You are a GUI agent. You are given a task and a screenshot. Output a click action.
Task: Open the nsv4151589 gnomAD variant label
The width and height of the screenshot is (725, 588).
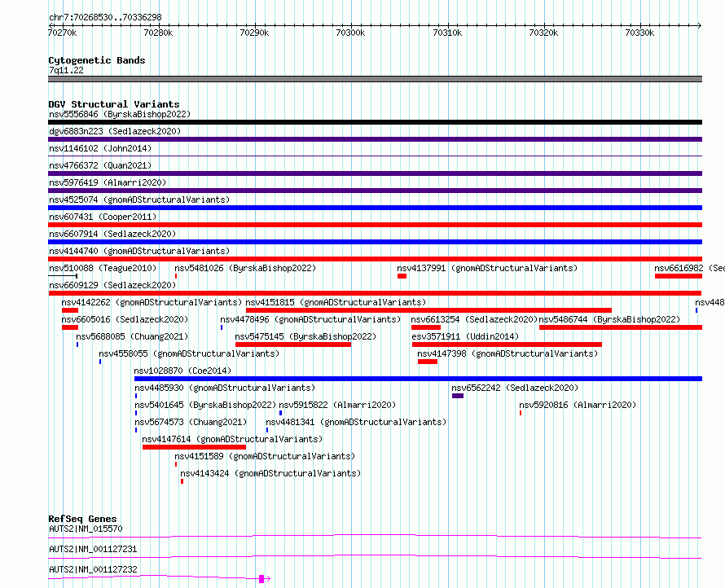(x=265, y=456)
